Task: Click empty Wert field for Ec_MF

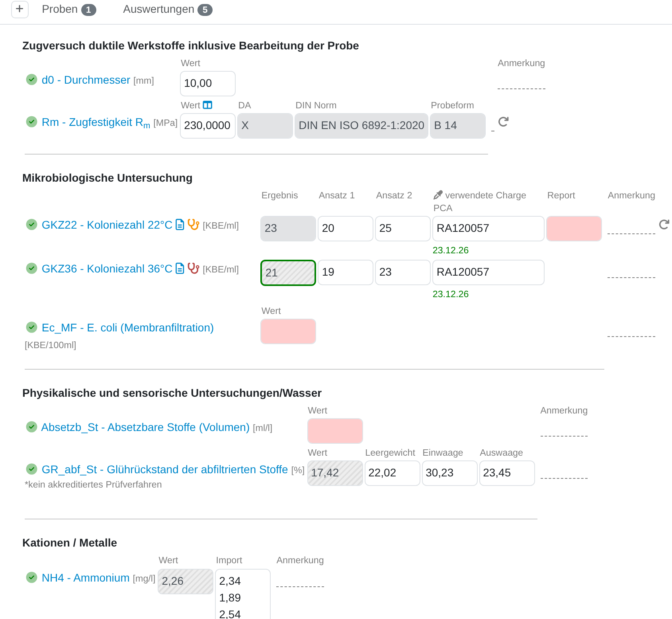Action: pyautogui.click(x=288, y=331)
